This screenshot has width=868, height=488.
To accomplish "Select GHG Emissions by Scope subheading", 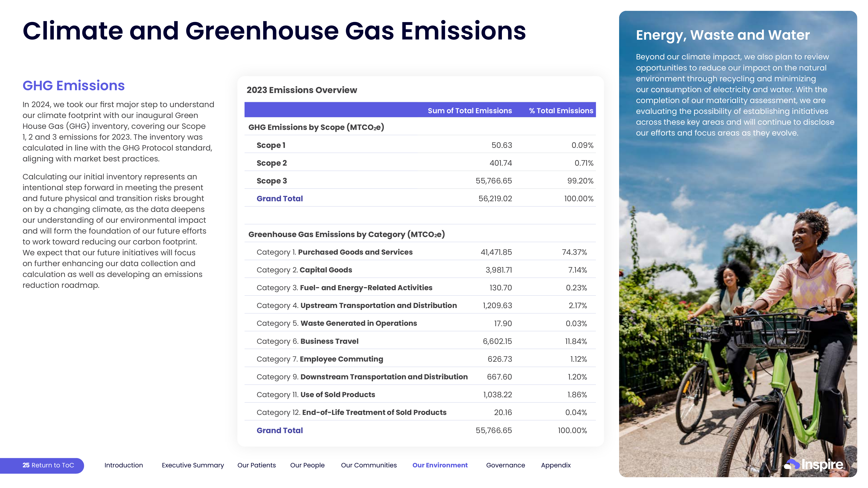I will point(316,127).
